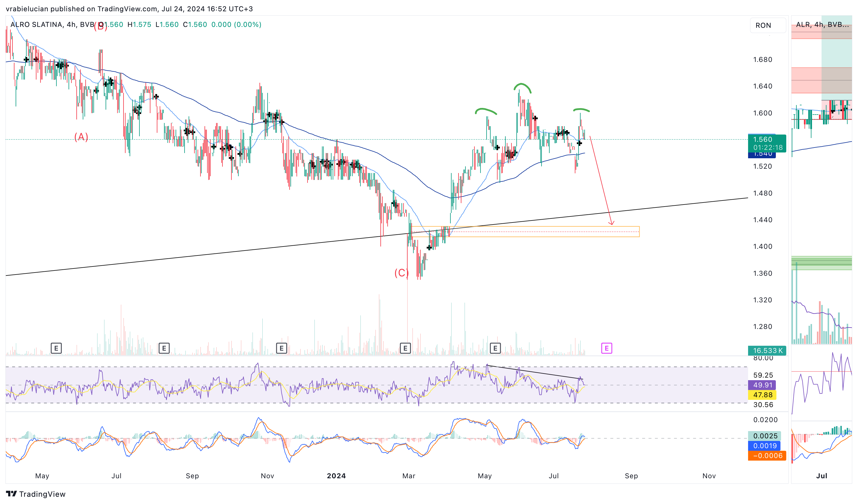Click the earnings E marker near August 2023
Viewport: 858px width, 504px height.
click(x=164, y=348)
